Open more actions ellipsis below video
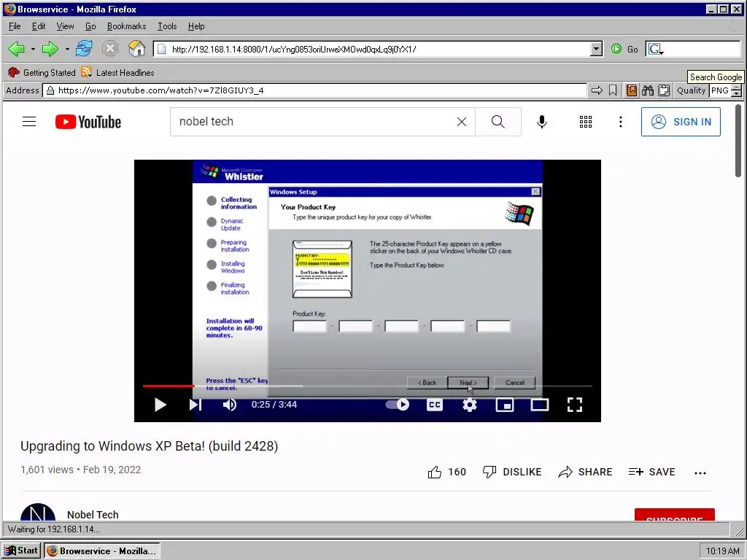This screenshot has height=560, width=747. pos(700,472)
